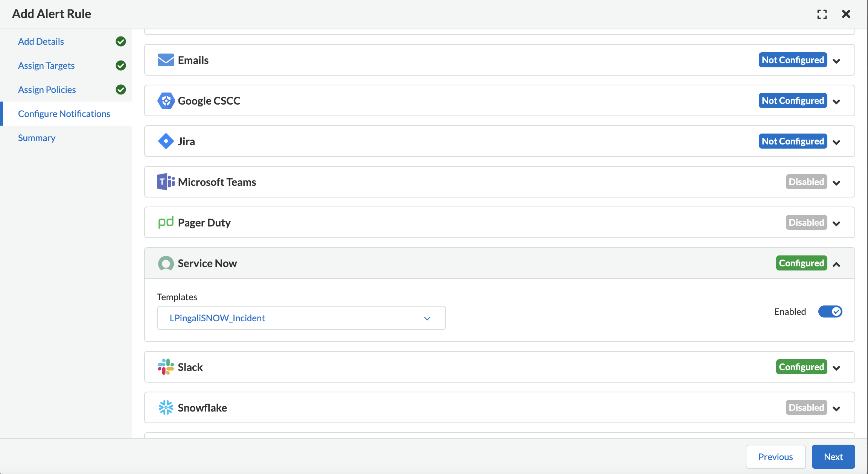The height and width of the screenshot is (474, 868).
Task: Click the Service Now icon
Action: pos(165,263)
